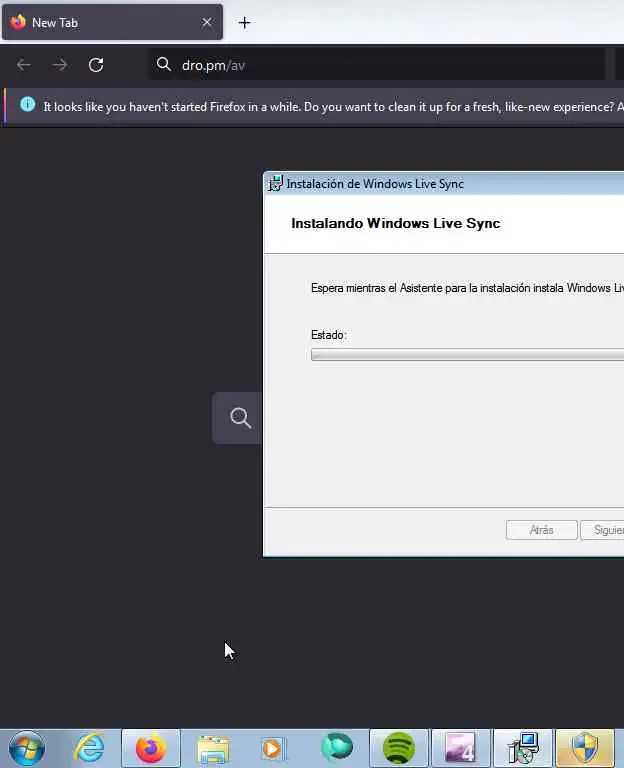Image resolution: width=624 pixels, height=768 pixels.
Task: Click the URL field showing dro.pm/av
Action: click(376, 65)
